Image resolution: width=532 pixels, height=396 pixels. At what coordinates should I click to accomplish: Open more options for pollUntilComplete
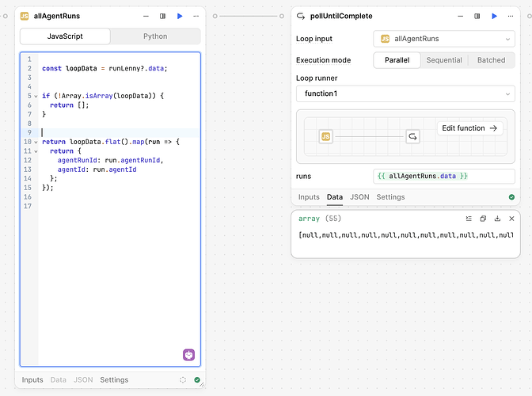click(x=511, y=16)
